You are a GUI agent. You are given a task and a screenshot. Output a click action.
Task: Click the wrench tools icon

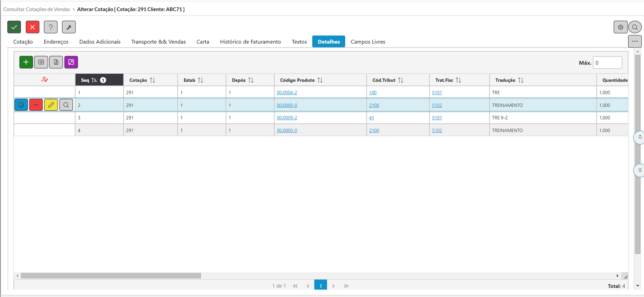click(x=69, y=27)
